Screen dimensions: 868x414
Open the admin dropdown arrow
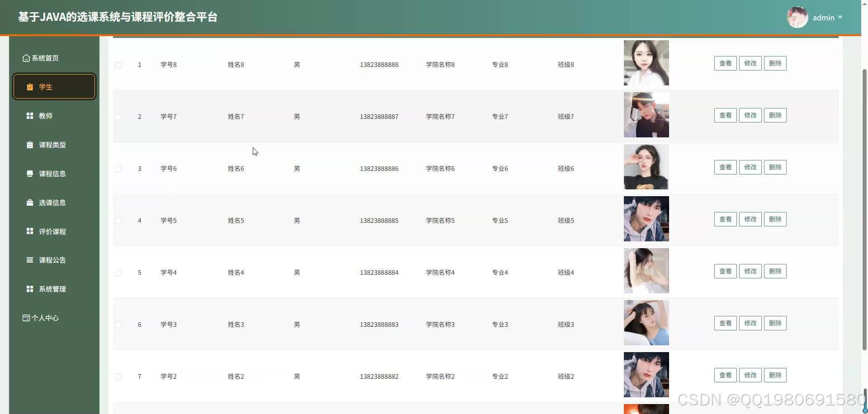pos(840,17)
